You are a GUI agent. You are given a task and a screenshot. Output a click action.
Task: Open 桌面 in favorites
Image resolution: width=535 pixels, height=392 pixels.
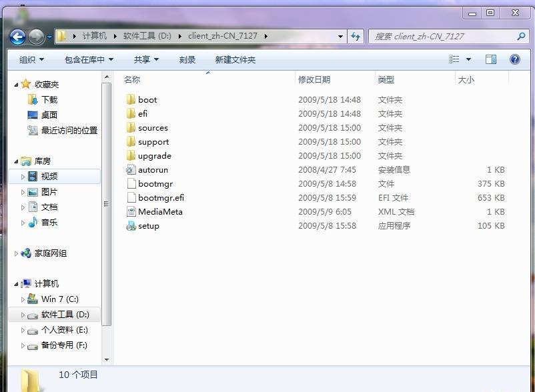click(49, 115)
